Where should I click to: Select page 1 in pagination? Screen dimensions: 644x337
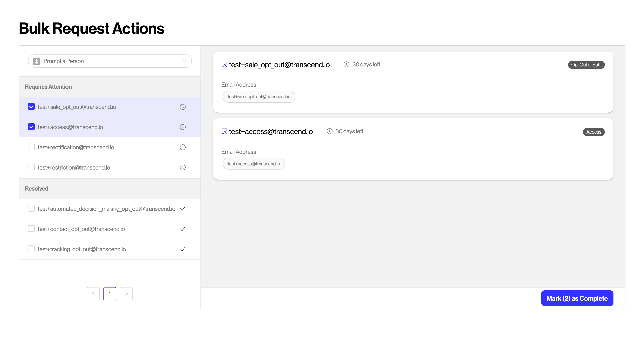pos(110,293)
